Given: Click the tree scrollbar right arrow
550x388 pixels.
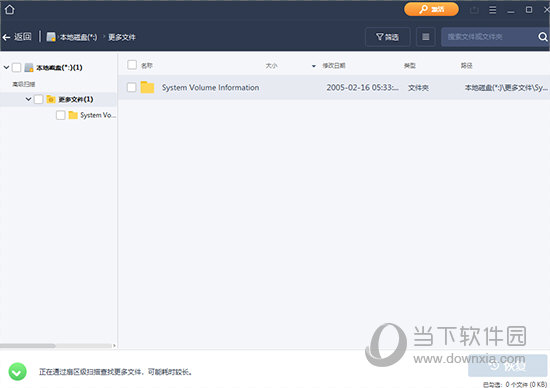Looking at the screenshot, I should pyautogui.click(x=114, y=346).
